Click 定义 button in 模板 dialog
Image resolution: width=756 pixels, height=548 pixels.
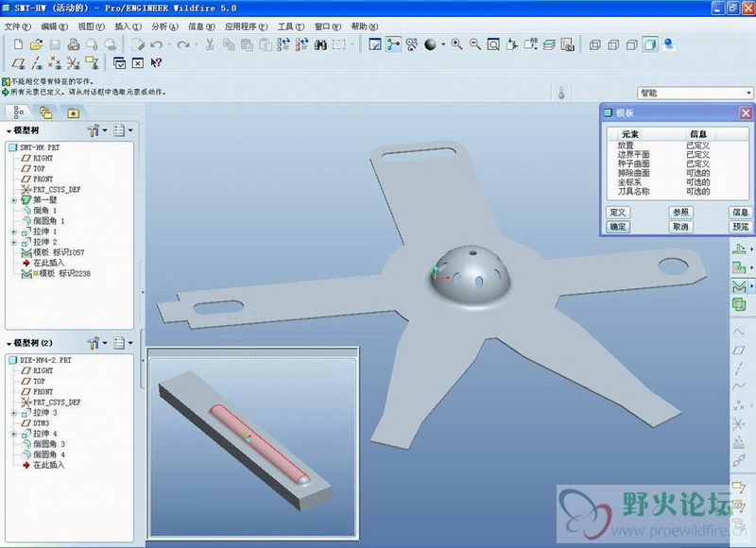point(618,212)
